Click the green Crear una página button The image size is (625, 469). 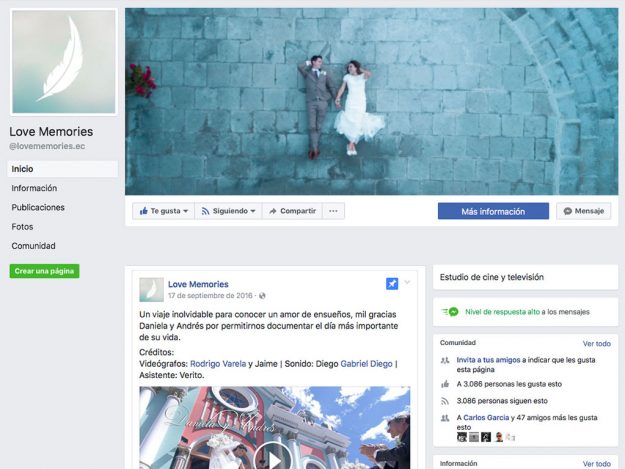[x=44, y=271]
